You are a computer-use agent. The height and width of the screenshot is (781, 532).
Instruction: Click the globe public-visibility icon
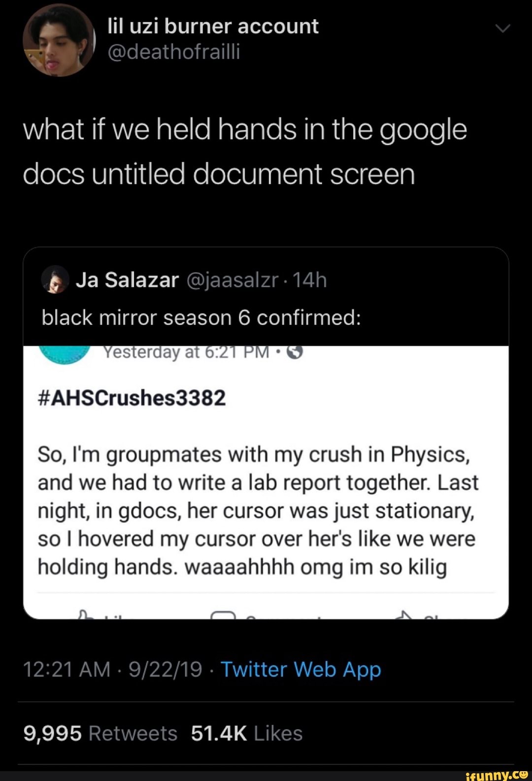pyautogui.click(x=295, y=352)
